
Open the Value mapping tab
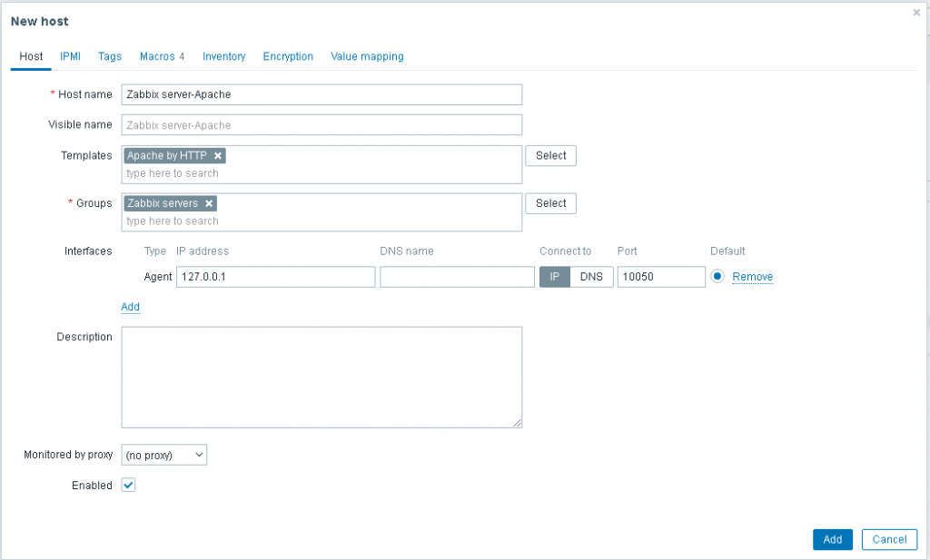click(367, 56)
